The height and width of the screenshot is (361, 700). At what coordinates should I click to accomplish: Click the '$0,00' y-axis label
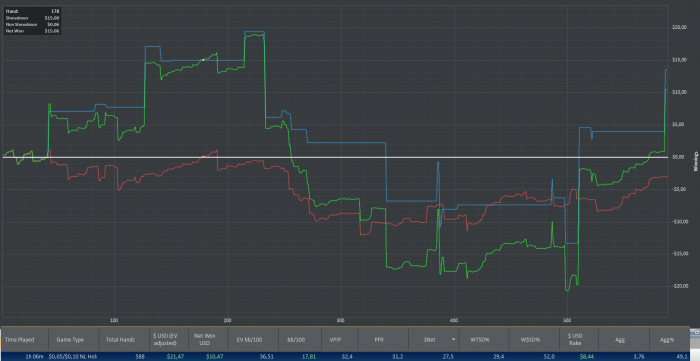click(679, 157)
